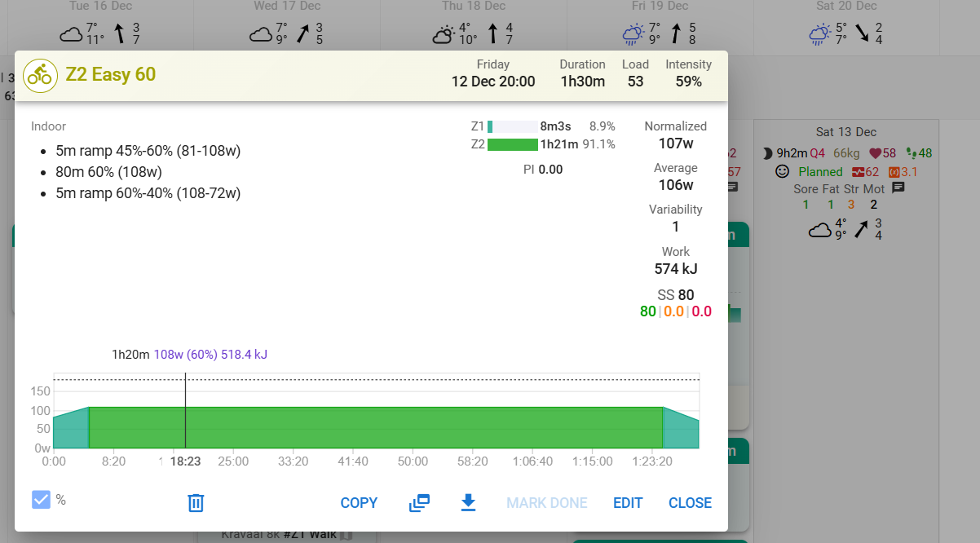Click the final cooldown ramp segment in chart

click(x=679, y=432)
